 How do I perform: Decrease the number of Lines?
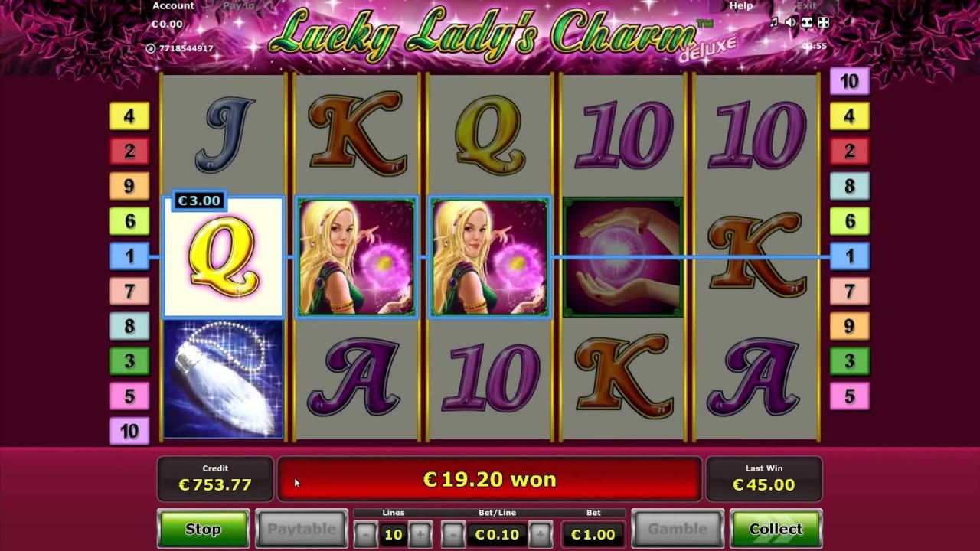pyautogui.click(x=366, y=533)
